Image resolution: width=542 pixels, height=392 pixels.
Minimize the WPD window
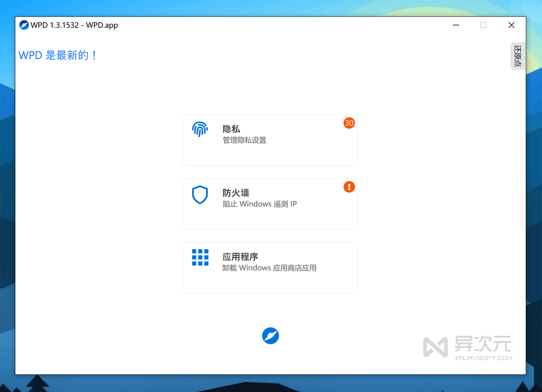click(x=456, y=25)
